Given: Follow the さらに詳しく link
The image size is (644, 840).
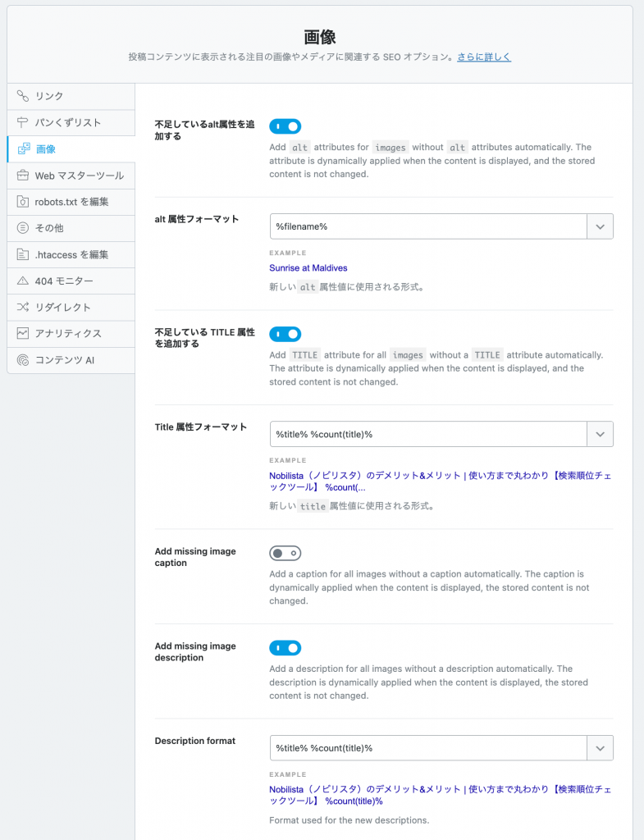Looking at the screenshot, I should (484, 57).
